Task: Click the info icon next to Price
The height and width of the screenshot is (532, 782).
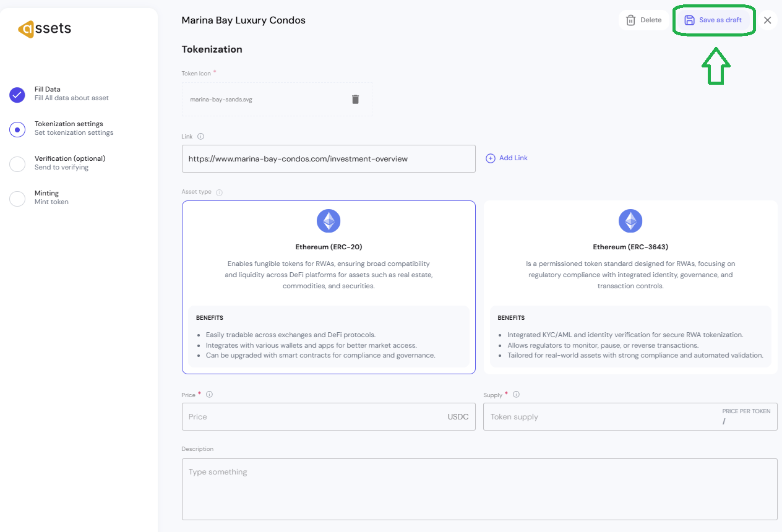Action: click(209, 395)
